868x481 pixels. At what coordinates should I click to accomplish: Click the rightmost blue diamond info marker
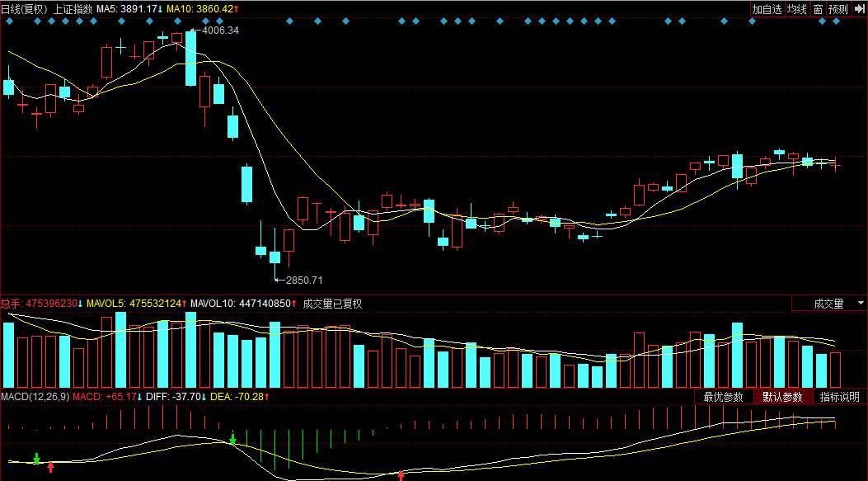coord(837,22)
